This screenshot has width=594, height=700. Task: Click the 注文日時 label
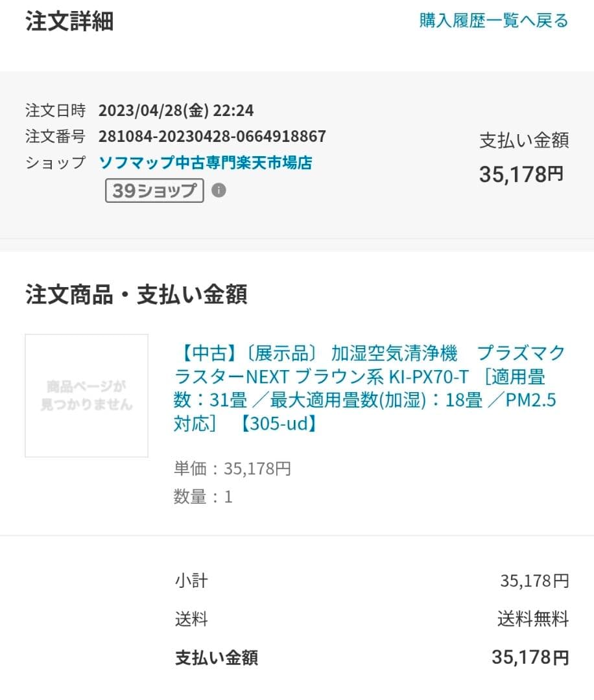click(55, 111)
